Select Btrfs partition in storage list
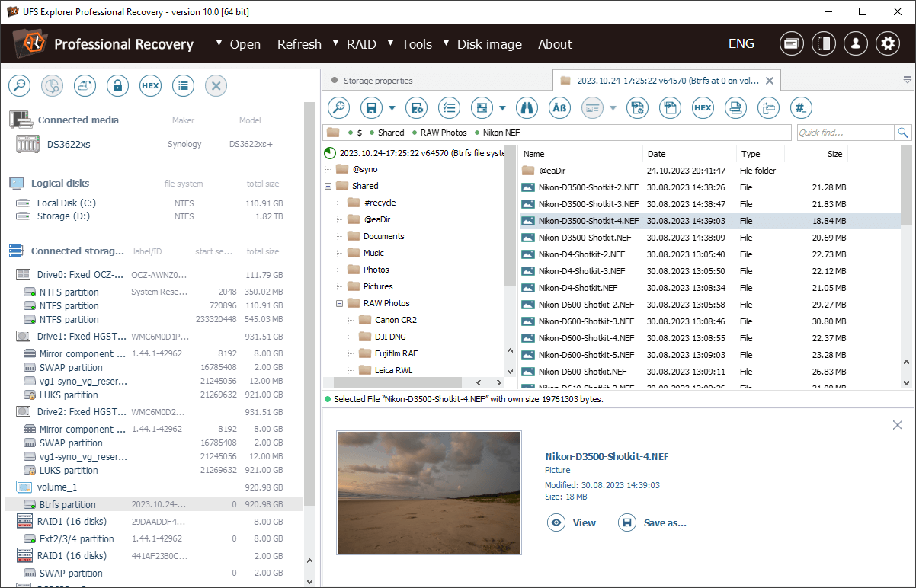Image resolution: width=916 pixels, height=588 pixels. (154, 504)
